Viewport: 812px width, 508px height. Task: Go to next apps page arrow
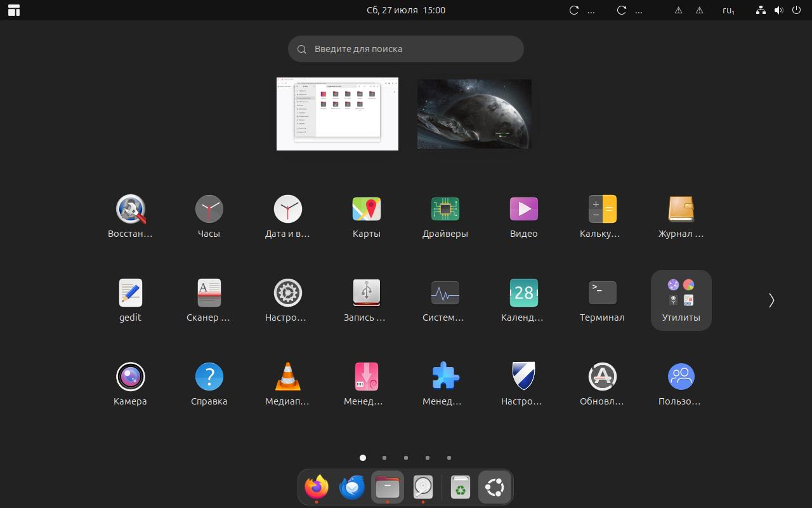tap(771, 300)
